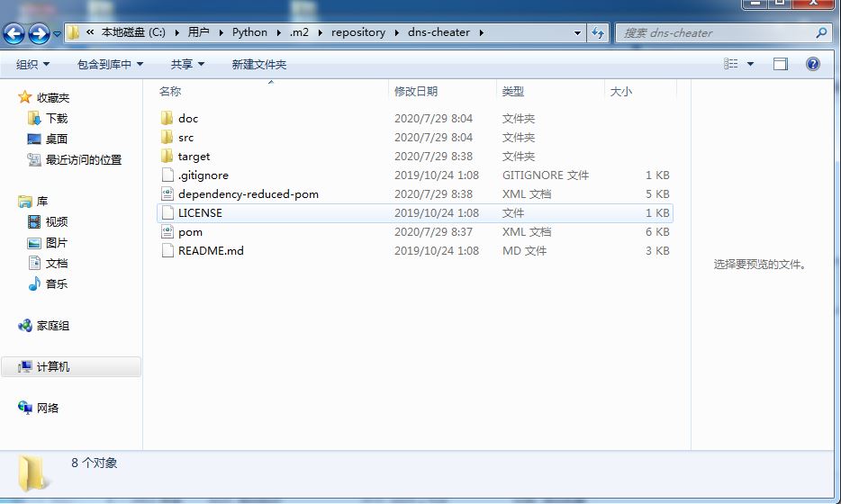The image size is (841, 504).
Task: Click the 收藏夹 favorites star
Action: 24,97
